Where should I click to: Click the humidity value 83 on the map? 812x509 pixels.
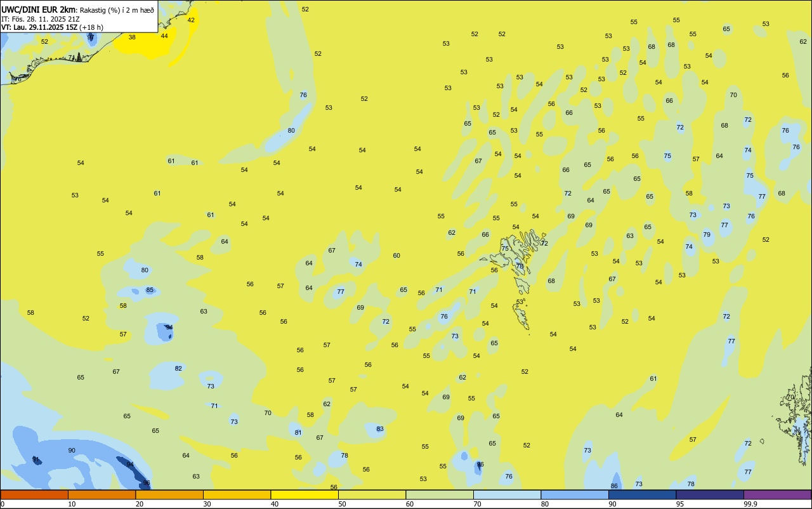tap(380, 429)
